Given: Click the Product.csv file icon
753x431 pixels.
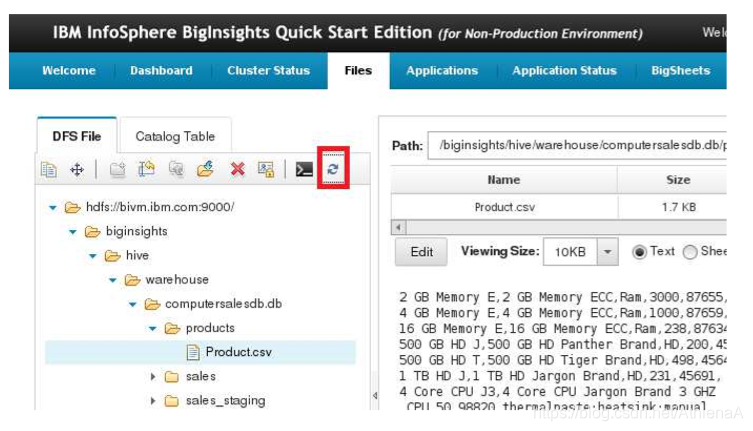Looking at the screenshot, I should click(193, 353).
